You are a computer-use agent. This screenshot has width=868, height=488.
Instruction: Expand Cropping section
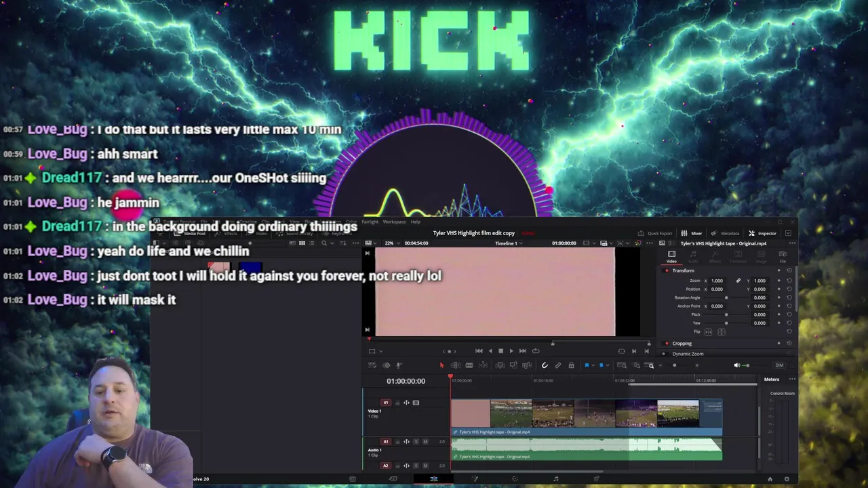coord(682,344)
